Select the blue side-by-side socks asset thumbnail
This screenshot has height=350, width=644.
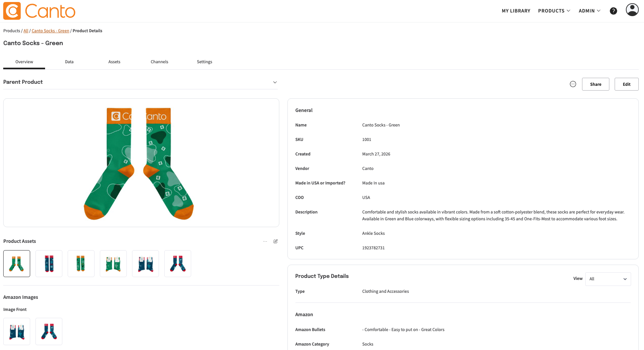(x=145, y=263)
